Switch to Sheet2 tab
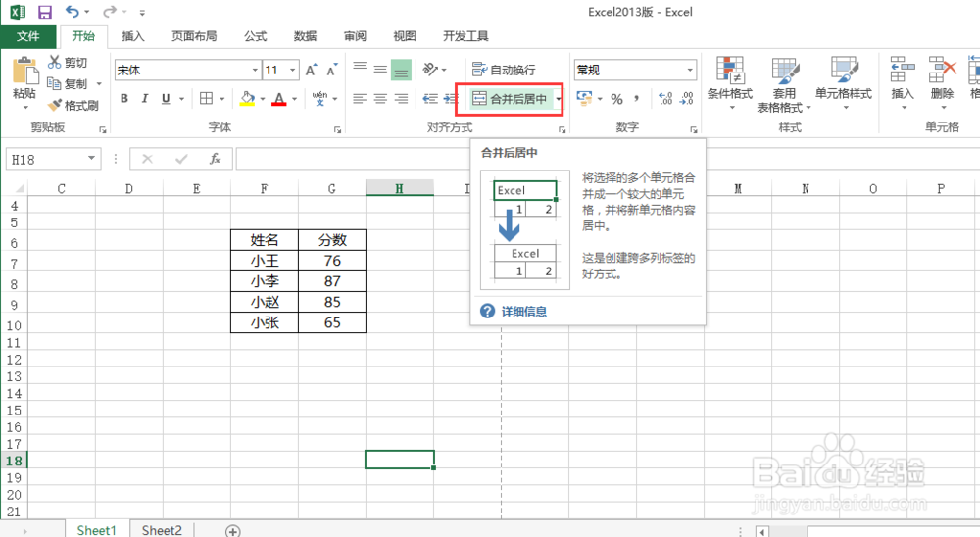 click(x=162, y=530)
